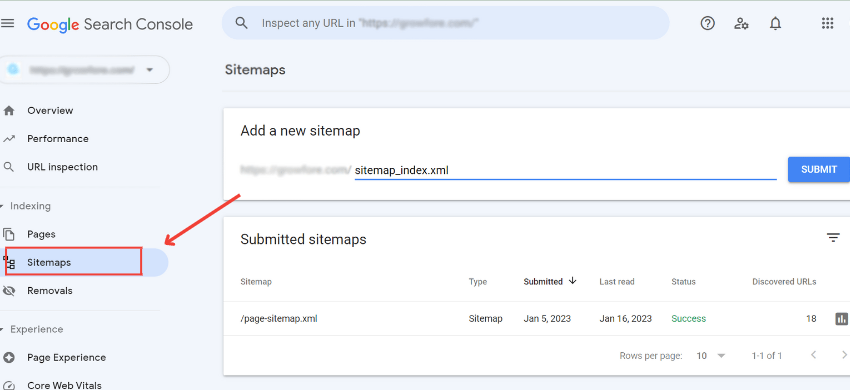Open /page-sitemap.xml sitemap entry

pyautogui.click(x=279, y=319)
